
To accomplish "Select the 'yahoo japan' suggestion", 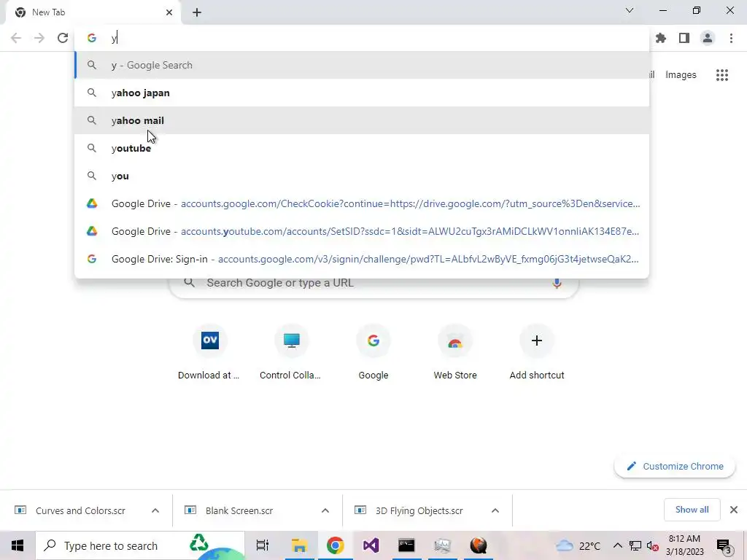I will (362, 93).
